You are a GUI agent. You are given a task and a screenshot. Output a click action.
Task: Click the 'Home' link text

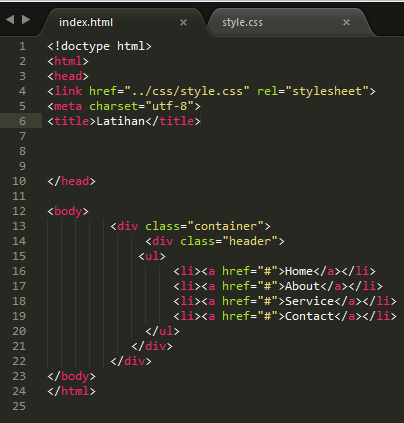(299, 271)
